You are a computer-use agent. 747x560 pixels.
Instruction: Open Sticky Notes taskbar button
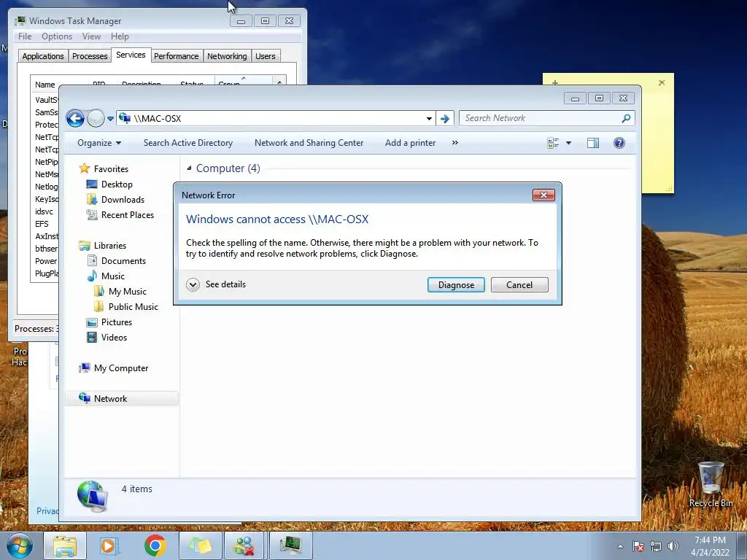[200, 545]
